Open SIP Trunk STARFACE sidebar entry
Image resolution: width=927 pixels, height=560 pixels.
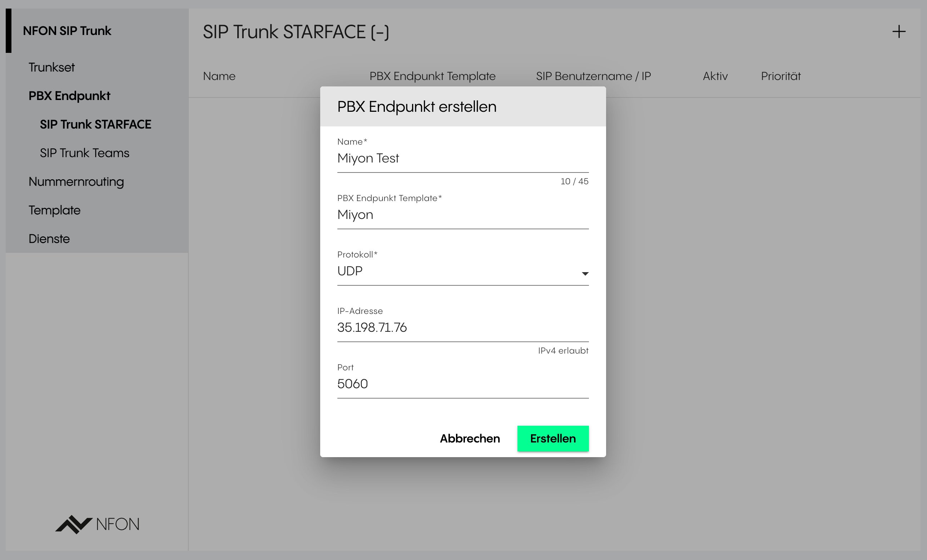(x=95, y=125)
